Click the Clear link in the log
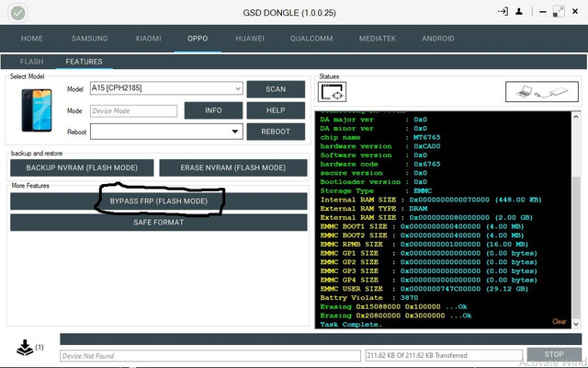 pyautogui.click(x=560, y=321)
